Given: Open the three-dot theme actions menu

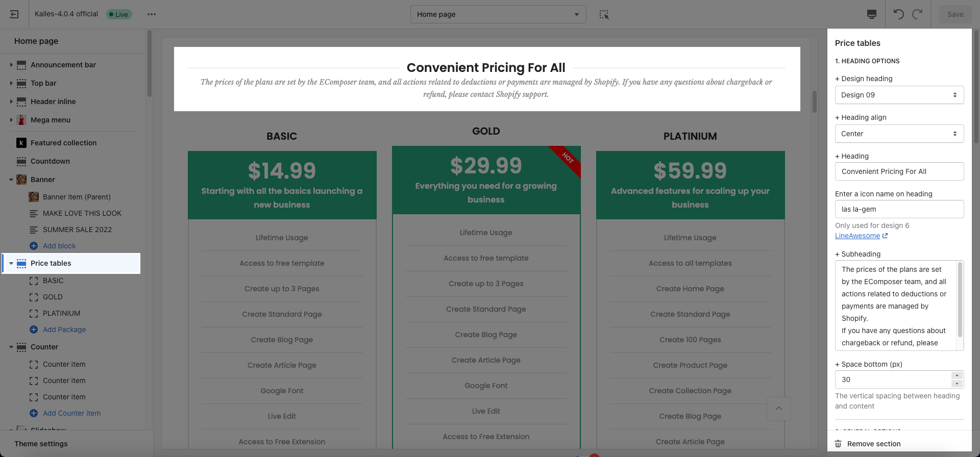Looking at the screenshot, I should pyautogui.click(x=152, y=14).
